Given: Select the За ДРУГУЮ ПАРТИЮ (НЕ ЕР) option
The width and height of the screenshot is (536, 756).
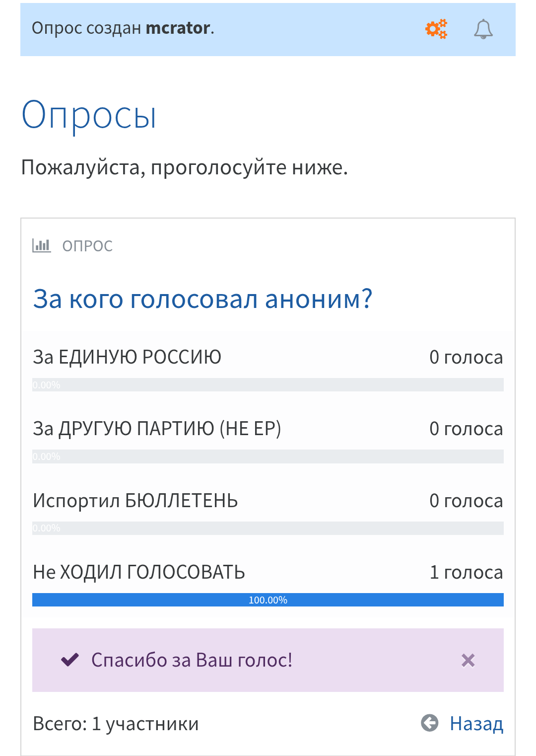Looking at the screenshot, I should [157, 429].
